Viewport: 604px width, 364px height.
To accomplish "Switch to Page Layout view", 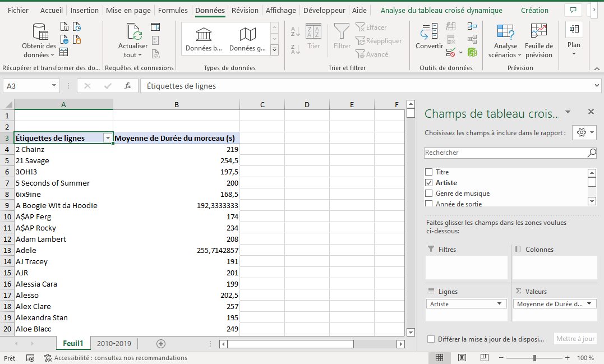I will pos(462,358).
